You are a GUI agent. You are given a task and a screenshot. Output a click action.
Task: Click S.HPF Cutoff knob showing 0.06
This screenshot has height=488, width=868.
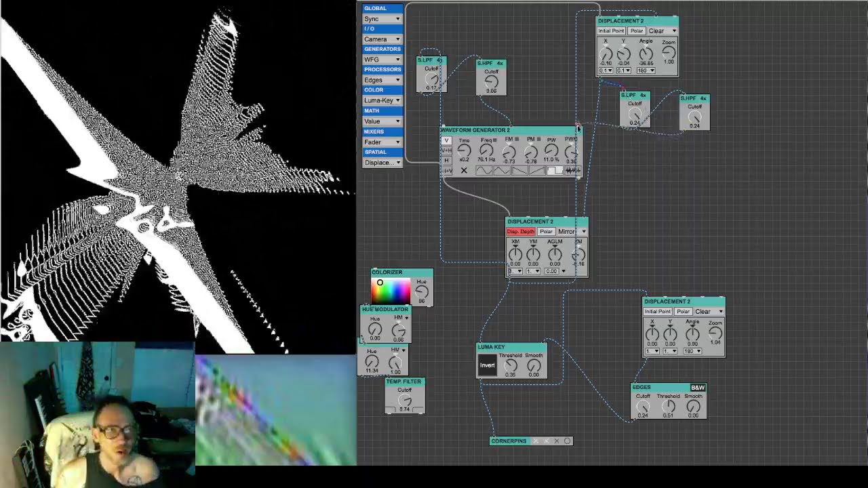click(491, 81)
